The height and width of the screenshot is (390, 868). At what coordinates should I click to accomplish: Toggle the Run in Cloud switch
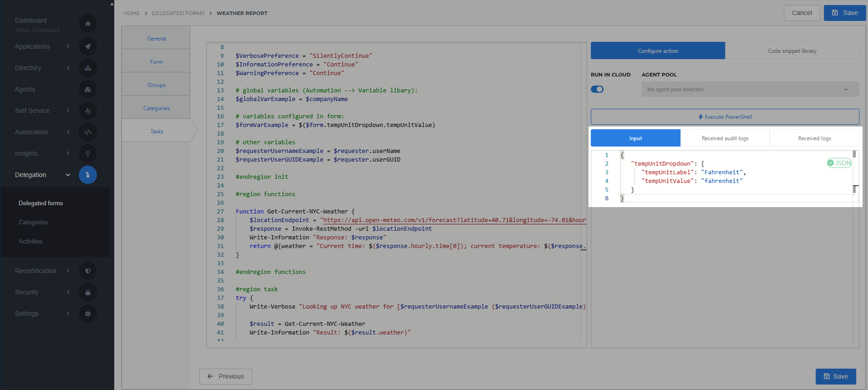(597, 89)
